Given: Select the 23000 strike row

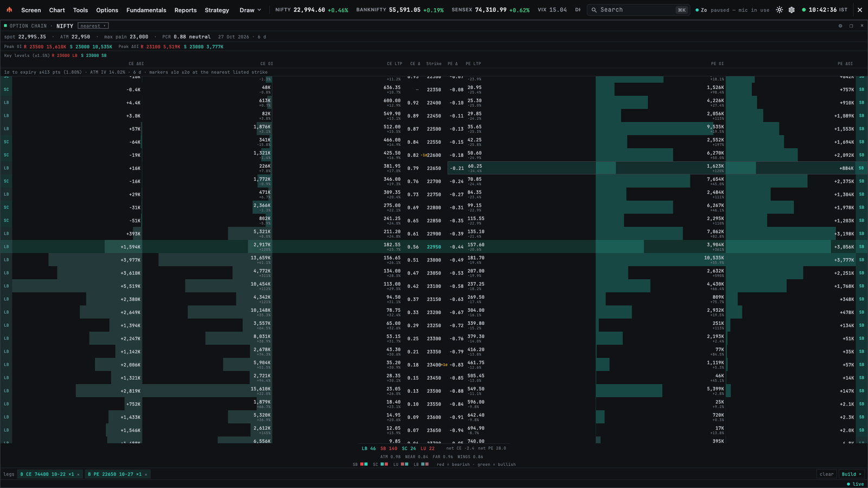Looking at the screenshot, I should tap(434, 260).
